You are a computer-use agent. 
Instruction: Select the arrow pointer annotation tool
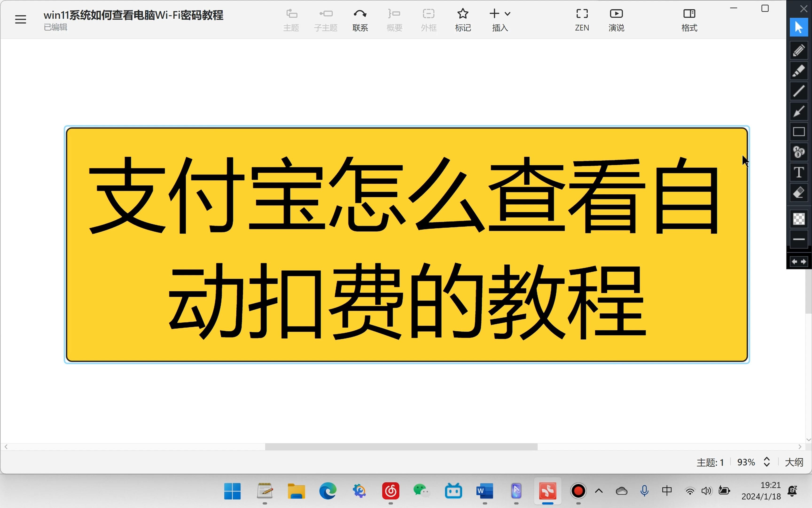pos(799,27)
